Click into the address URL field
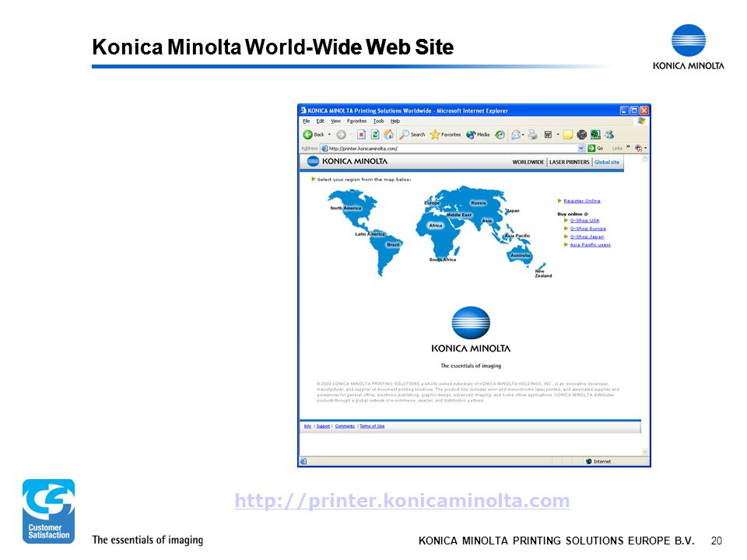 tap(453, 149)
